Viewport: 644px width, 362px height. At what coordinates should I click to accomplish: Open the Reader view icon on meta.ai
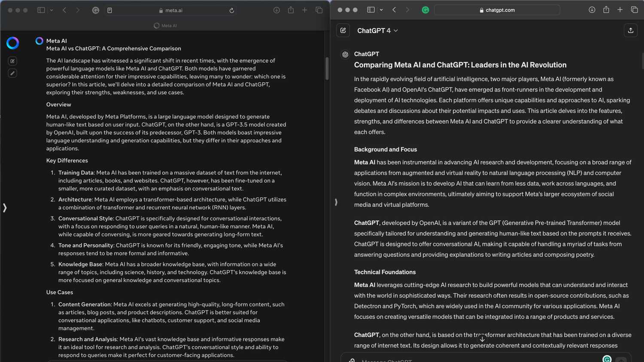coord(110,10)
